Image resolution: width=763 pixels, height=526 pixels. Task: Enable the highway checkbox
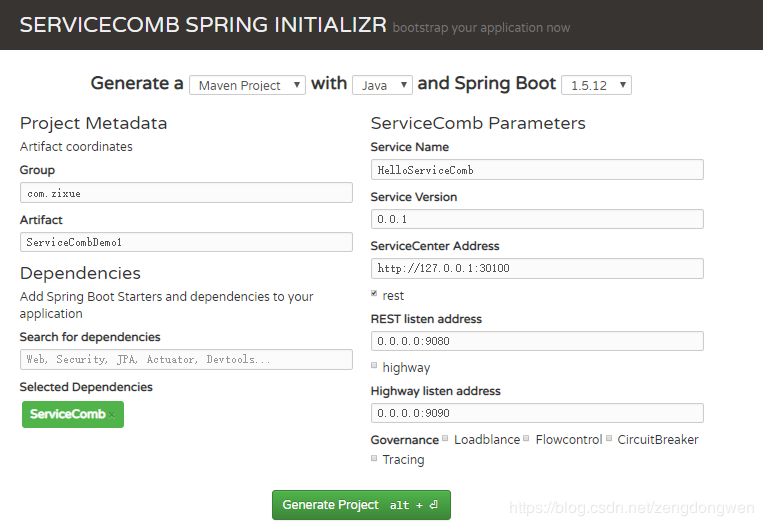[375, 367]
